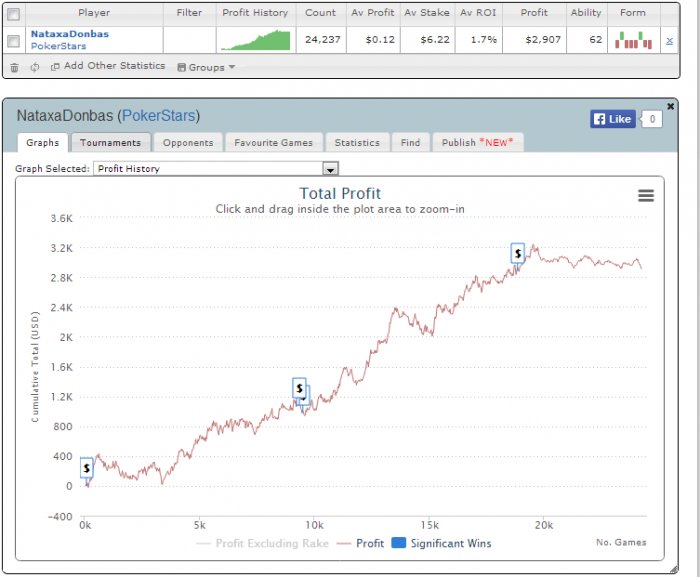The width and height of the screenshot is (700, 577).
Task: Click the Add Other Statistics link
Action: [x=108, y=66]
